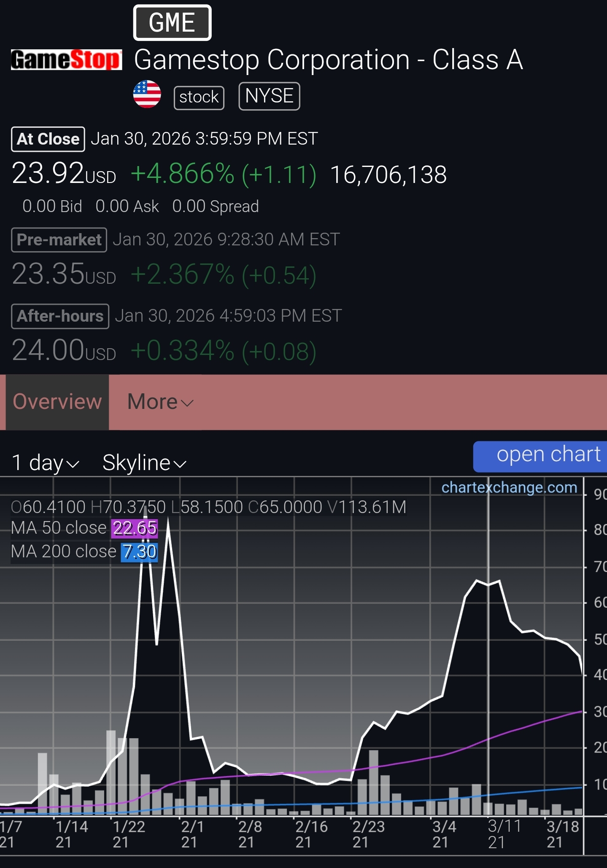Click the GME ticker badge
607x868 pixels.
[172, 23]
